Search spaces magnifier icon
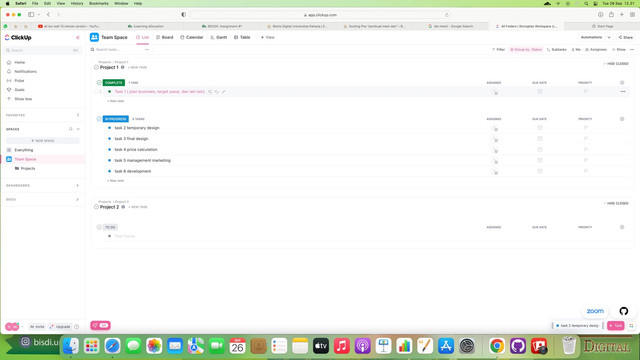Viewport: 640px width, 360px height. click(x=71, y=129)
